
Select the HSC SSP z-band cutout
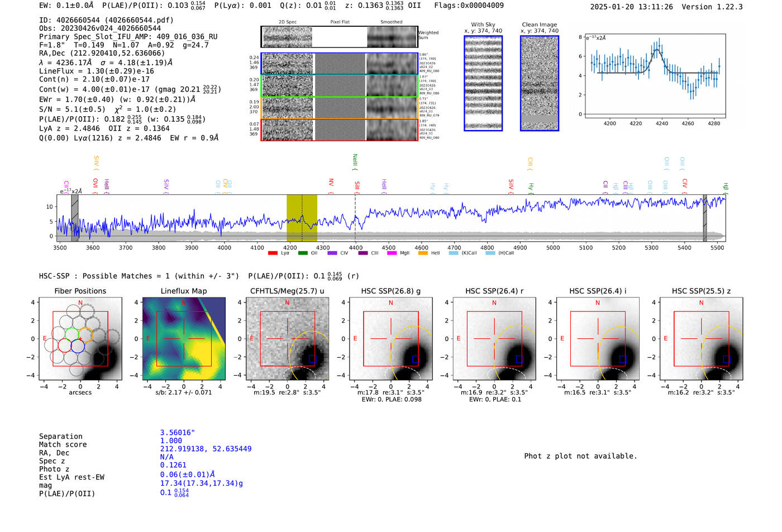(701, 339)
